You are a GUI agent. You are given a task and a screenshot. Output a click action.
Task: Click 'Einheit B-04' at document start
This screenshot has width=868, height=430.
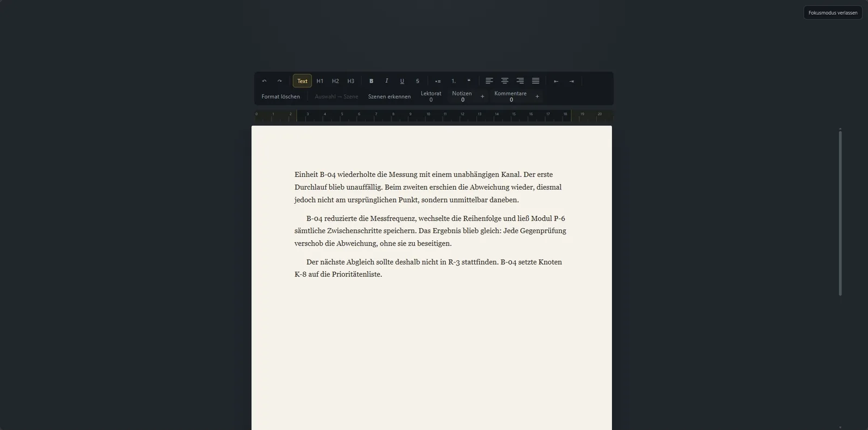point(315,175)
